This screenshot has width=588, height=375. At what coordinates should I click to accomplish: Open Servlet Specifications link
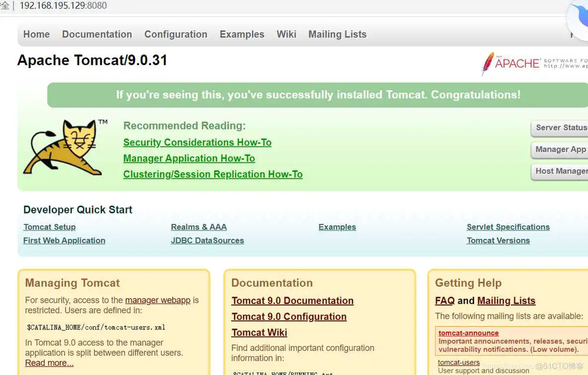coord(508,227)
